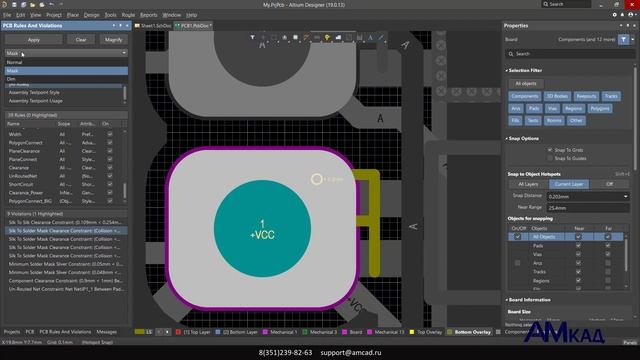
Task: Click the Apply button
Action: pos(33,40)
